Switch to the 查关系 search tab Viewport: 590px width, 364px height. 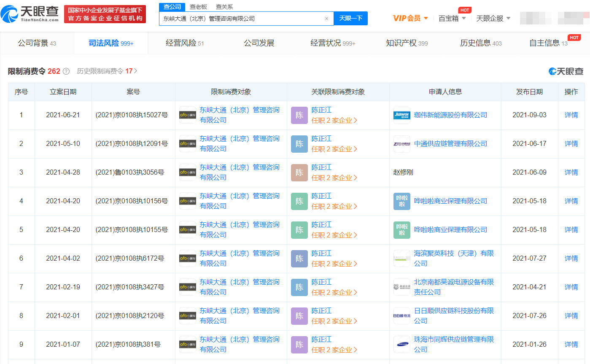tap(224, 7)
